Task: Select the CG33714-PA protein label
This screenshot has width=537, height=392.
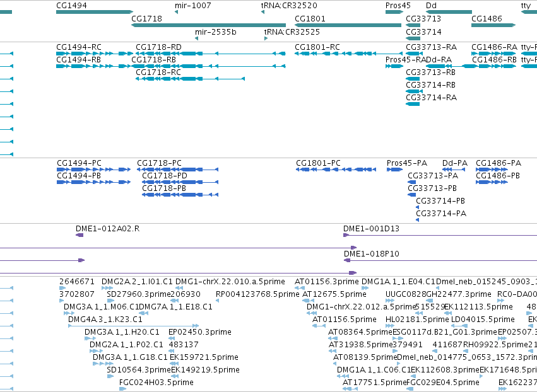Action: (441, 214)
